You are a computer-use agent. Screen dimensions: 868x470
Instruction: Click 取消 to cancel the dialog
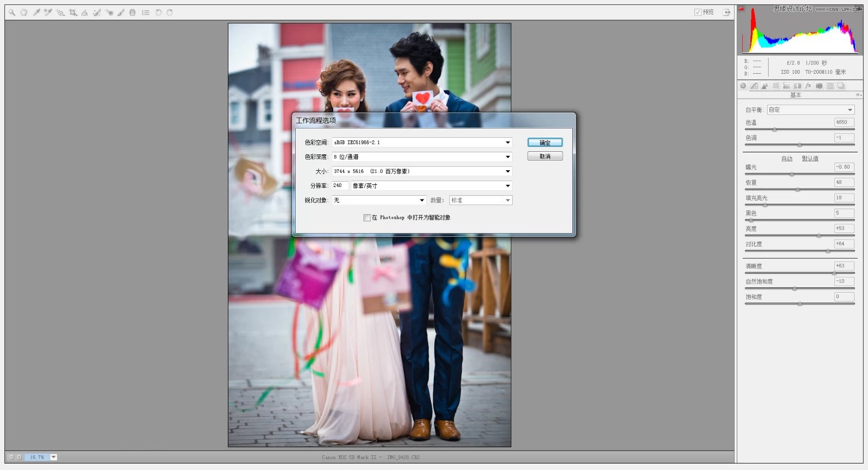click(545, 156)
